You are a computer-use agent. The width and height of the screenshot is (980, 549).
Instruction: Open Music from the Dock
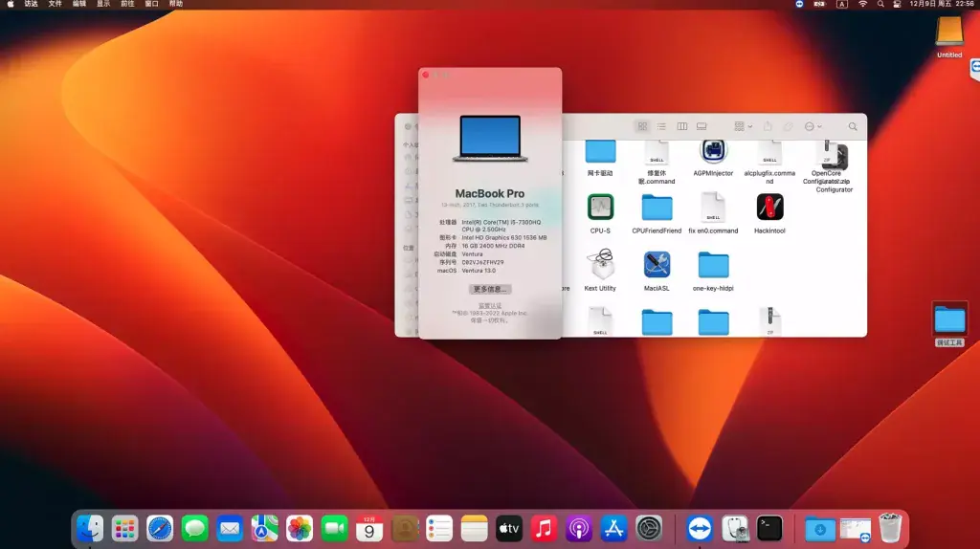tap(544, 528)
